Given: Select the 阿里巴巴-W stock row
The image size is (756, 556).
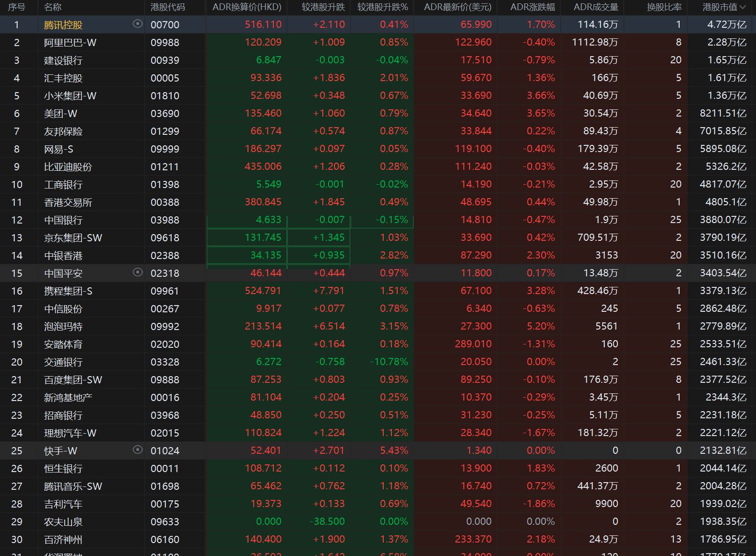Looking at the screenshot, I should [x=378, y=42].
